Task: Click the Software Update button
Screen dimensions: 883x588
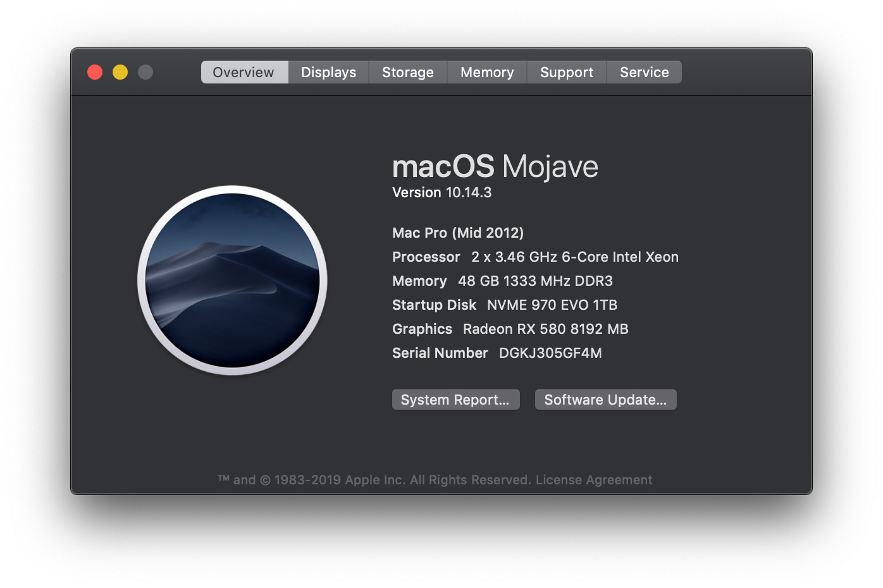Action: pos(605,400)
